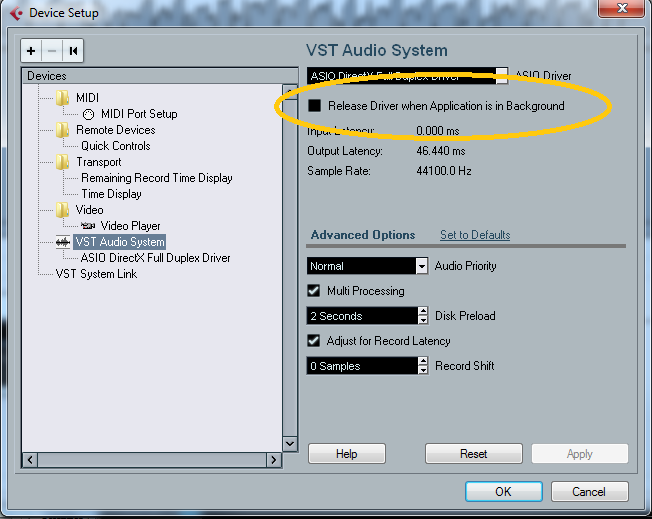This screenshot has height=519, width=652.
Task: Select VST System Link in tree
Action: (x=96, y=274)
